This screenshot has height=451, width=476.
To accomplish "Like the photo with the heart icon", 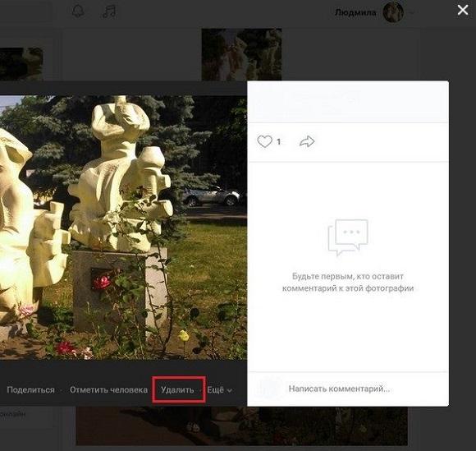I will pos(264,141).
